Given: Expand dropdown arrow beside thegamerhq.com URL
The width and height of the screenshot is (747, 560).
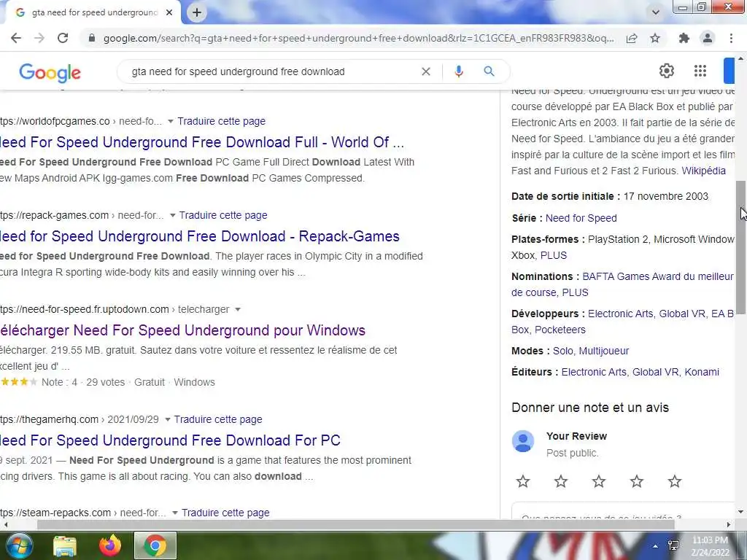Looking at the screenshot, I should (x=167, y=419).
